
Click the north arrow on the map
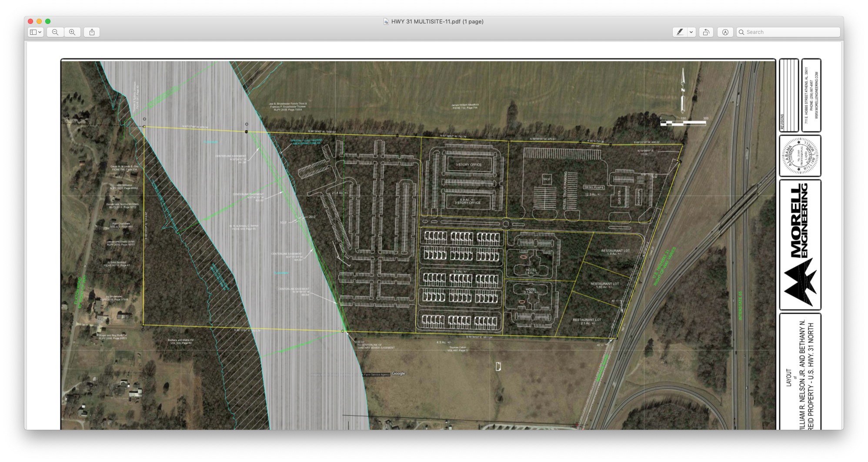(x=683, y=90)
